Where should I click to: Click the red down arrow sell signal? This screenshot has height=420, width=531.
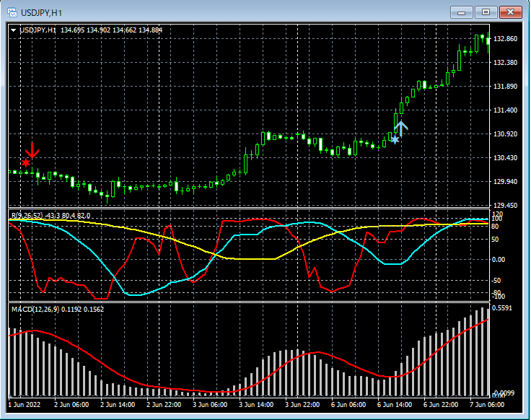click(x=32, y=150)
